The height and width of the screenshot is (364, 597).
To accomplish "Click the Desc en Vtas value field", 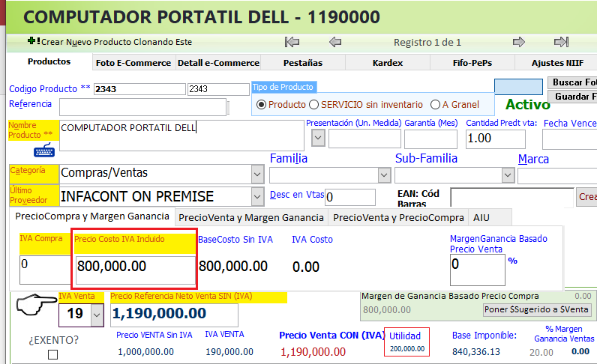I will pos(350,197).
